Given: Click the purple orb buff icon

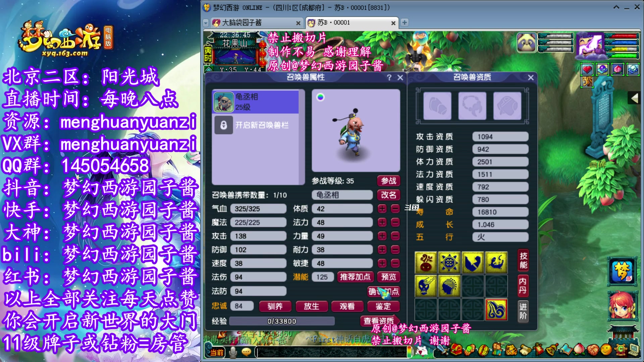Looking at the screenshot, I should pos(602,69).
